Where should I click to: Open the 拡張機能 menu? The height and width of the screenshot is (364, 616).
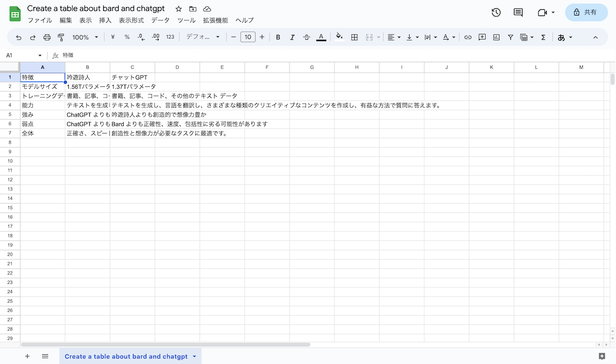pos(216,21)
